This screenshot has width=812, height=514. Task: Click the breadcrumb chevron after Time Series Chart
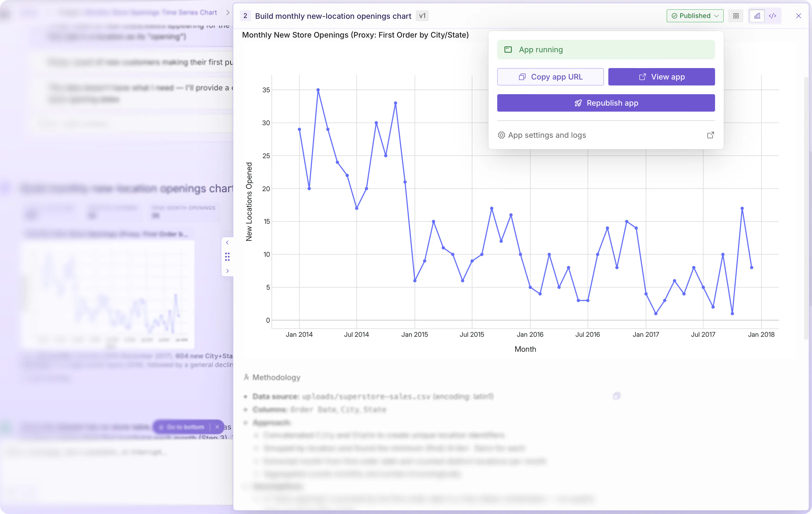[228, 13]
